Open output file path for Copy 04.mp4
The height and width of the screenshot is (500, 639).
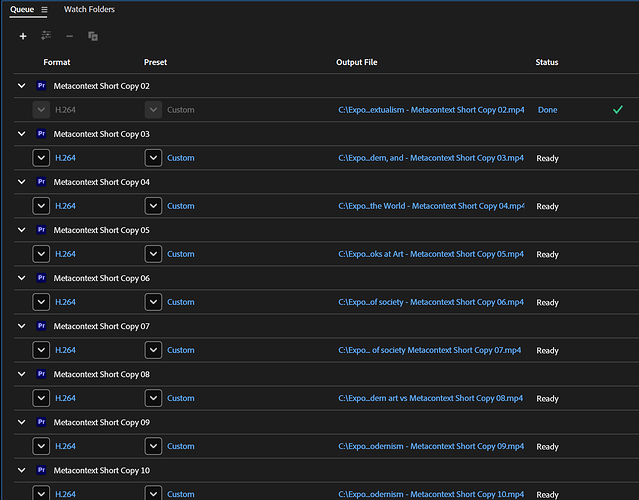(x=431, y=206)
